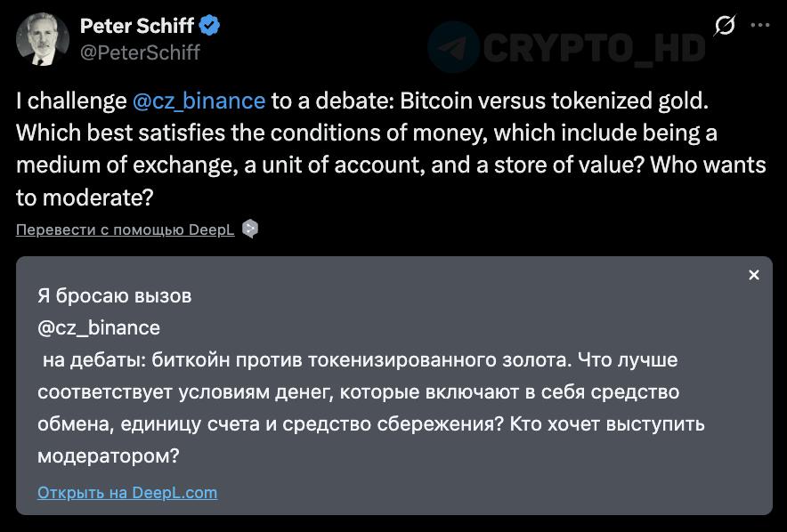Open the @cz_binance mention in the tweet
Screen dimensions: 787x532
coord(199,101)
